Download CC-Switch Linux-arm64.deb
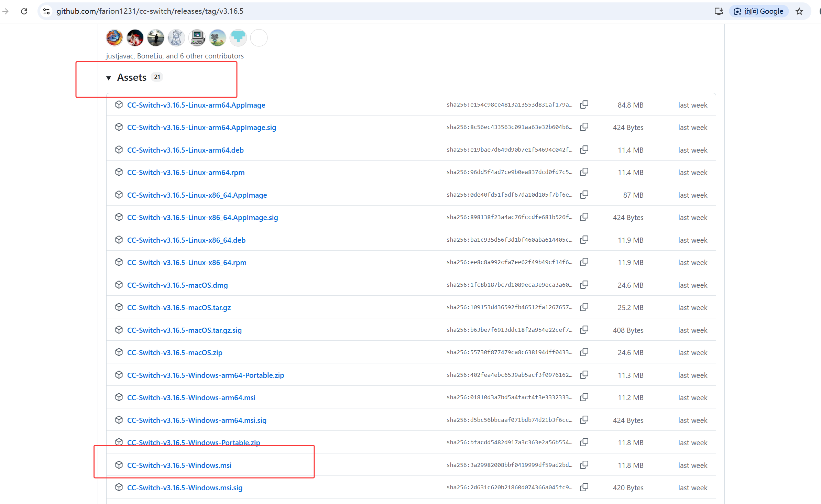This screenshot has width=821, height=504. [x=185, y=150]
